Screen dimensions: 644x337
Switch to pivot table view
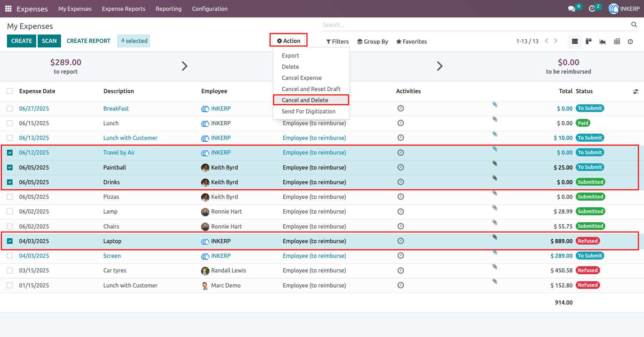click(x=617, y=42)
